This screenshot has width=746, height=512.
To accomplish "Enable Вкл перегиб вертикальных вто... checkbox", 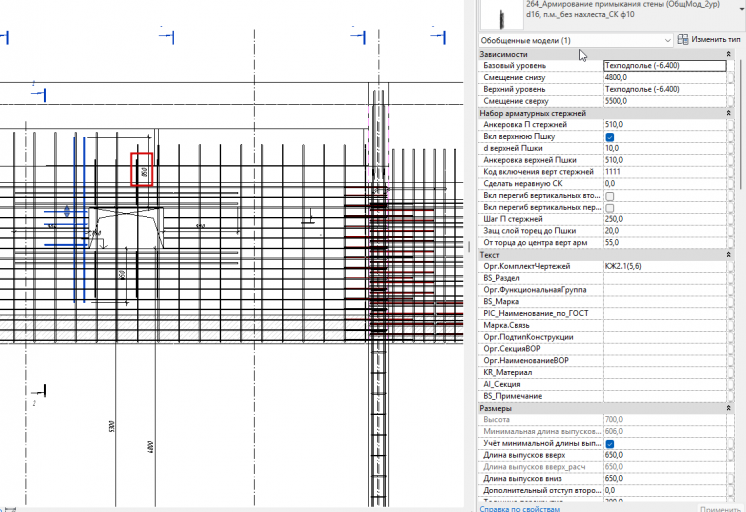I will (609, 196).
